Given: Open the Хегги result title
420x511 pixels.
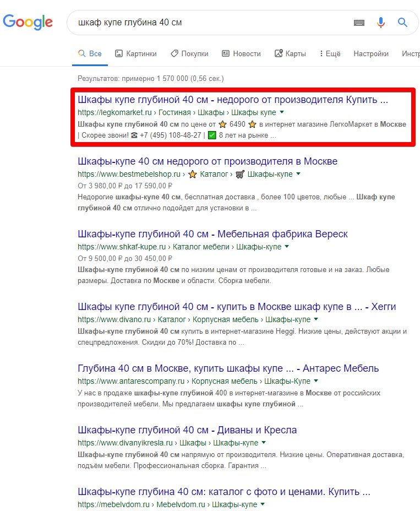Looking at the screenshot, I should [x=237, y=307].
